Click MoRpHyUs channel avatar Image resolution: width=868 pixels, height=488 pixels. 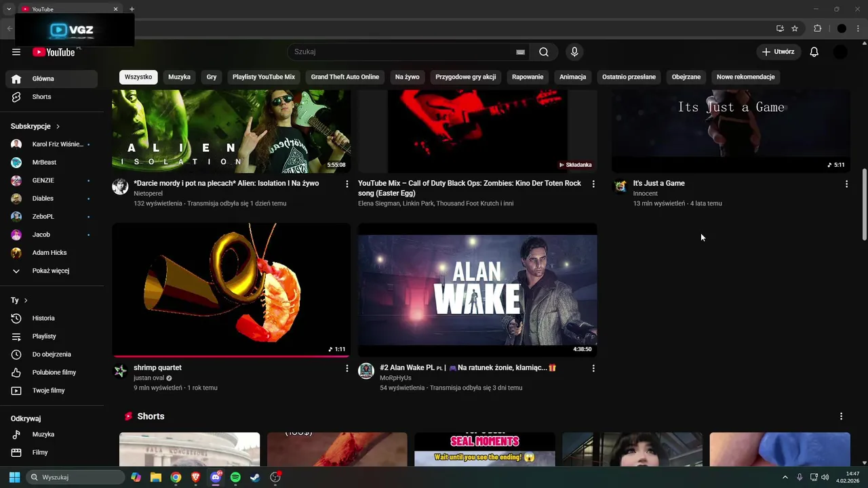[366, 371]
